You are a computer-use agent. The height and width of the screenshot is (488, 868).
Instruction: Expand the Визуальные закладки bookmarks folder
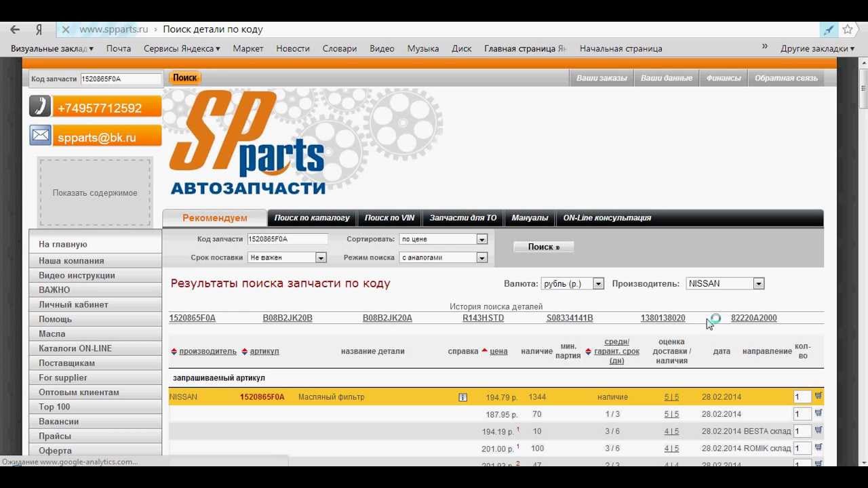coord(52,49)
